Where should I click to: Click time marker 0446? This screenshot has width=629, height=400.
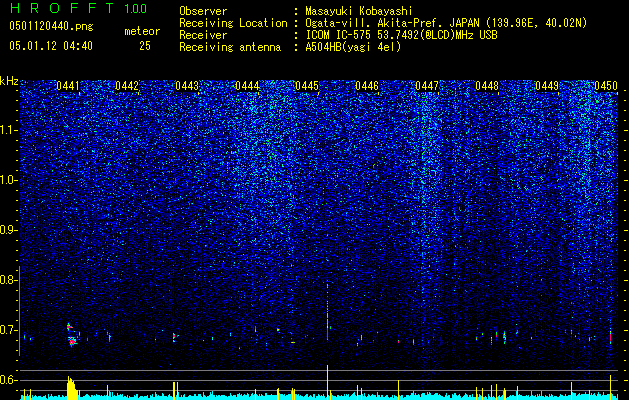click(367, 86)
